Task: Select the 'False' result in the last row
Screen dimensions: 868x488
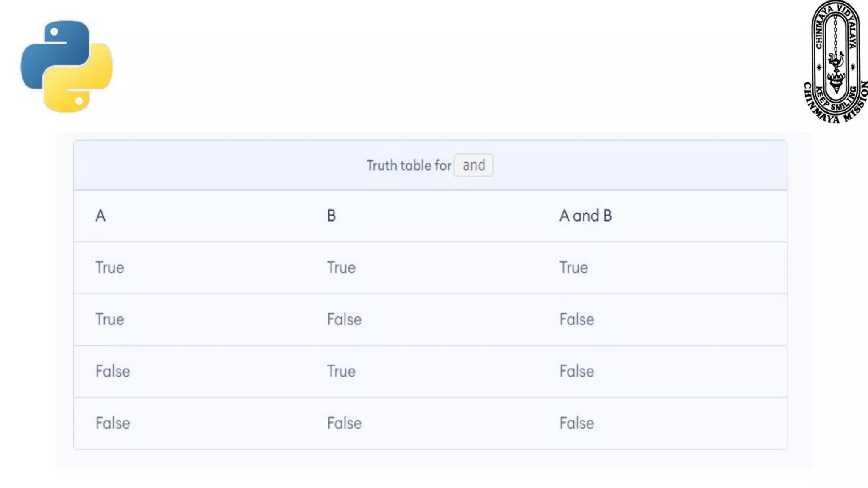Action: coord(576,423)
